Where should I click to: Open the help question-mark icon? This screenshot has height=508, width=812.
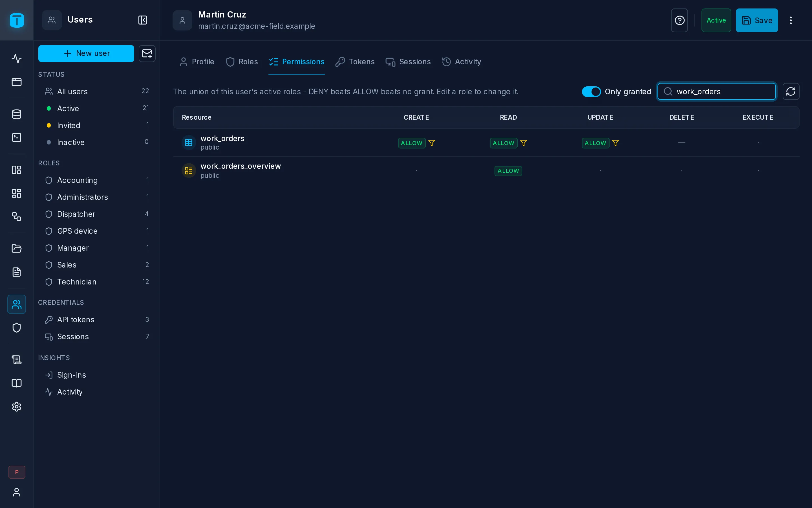(679, 20)
